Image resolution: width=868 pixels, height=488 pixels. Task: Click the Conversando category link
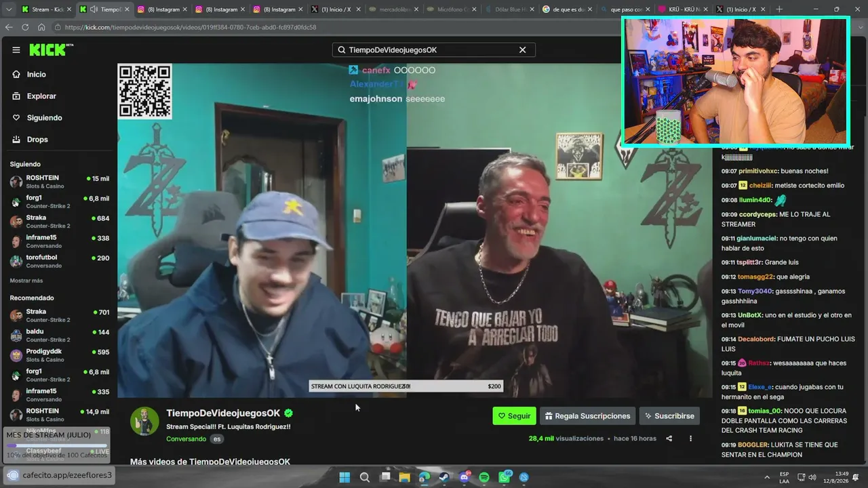(186, 439)
